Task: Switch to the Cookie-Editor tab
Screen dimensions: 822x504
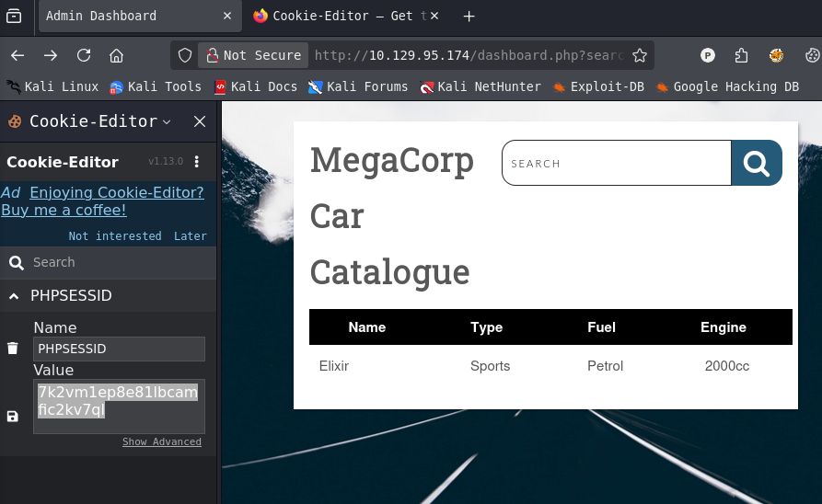Action: click(x=346, y=17)
